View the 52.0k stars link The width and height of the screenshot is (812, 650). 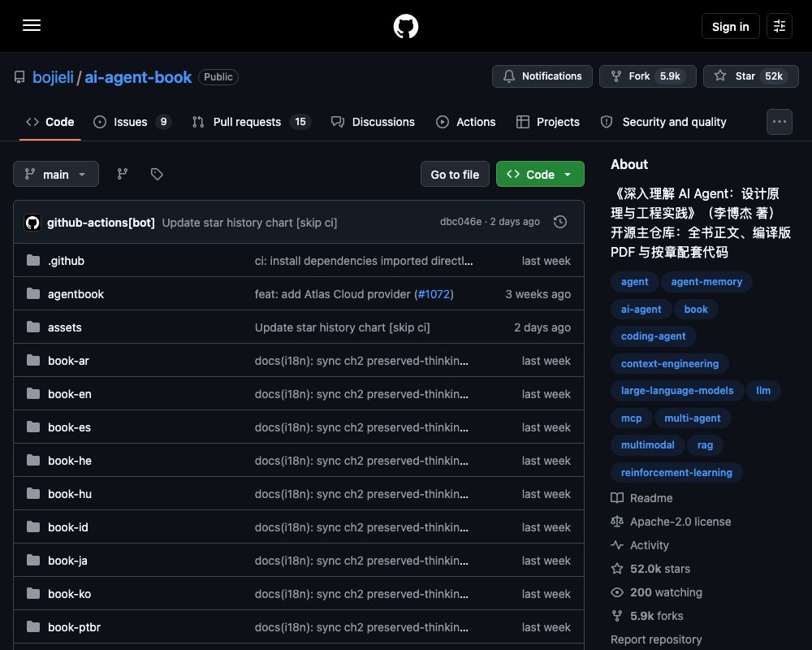(x=651, y=569)
